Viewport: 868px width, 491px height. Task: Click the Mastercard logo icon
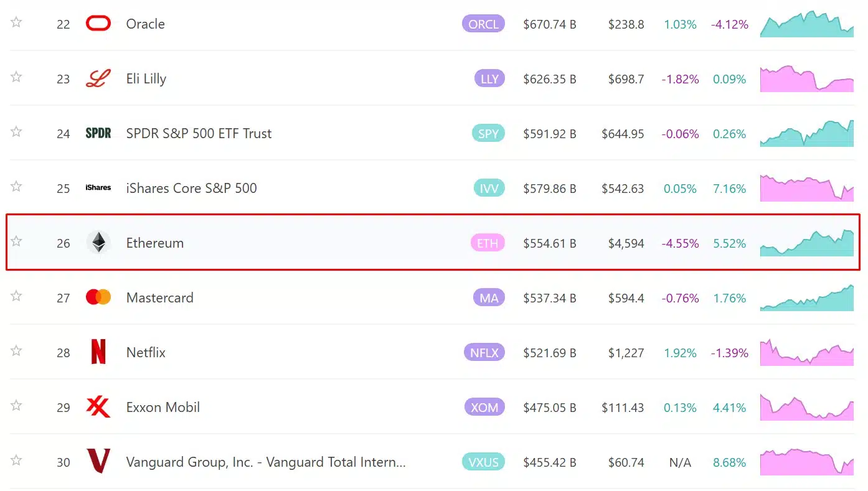[x=98, y=297]
